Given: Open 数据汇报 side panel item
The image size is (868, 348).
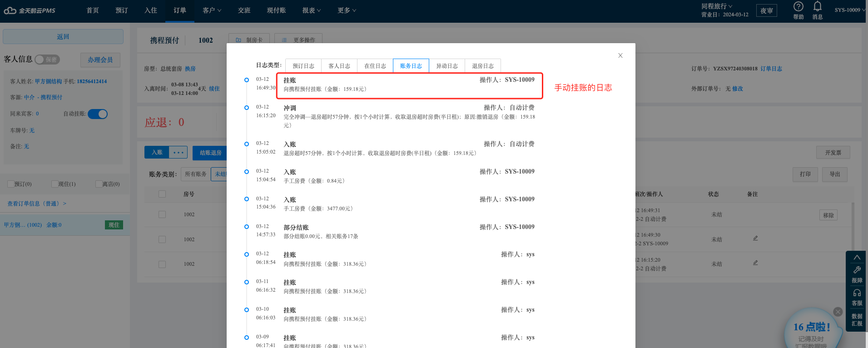Looking at the screenshot, I should coord(857,320).
